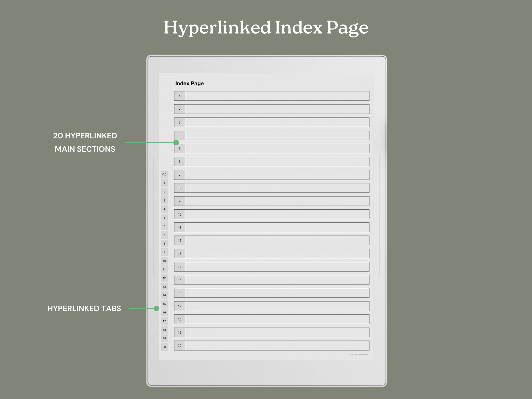This screenshot has height=399, width=532.
Task: Select side tab number 10
Action: 164,261
